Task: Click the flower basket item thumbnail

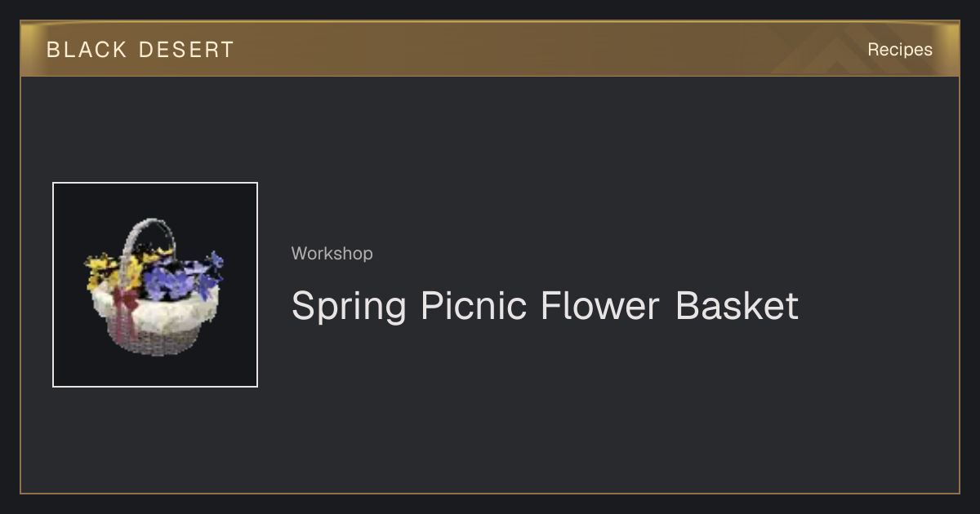Action: pyautogui.click(x=155, y=285)
